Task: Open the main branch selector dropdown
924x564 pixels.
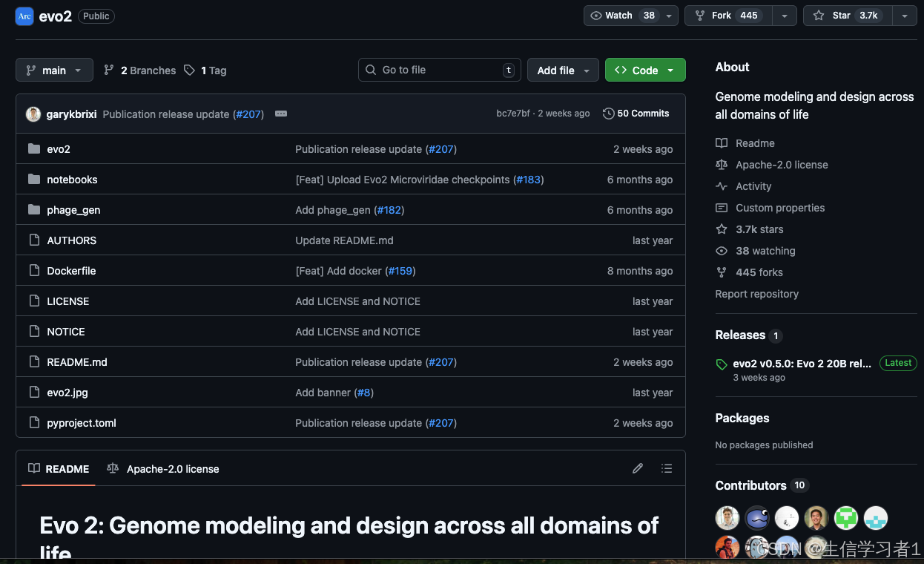Action: tap(54, 70)
